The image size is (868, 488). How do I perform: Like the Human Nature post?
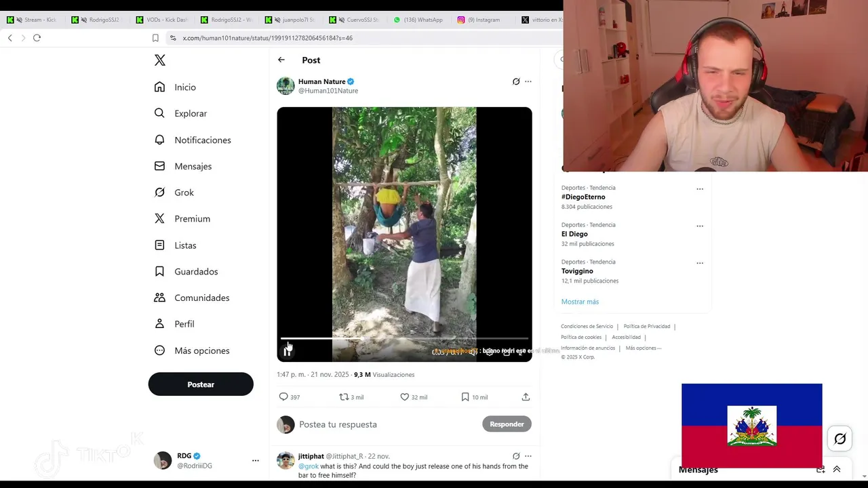pos(405,397)
